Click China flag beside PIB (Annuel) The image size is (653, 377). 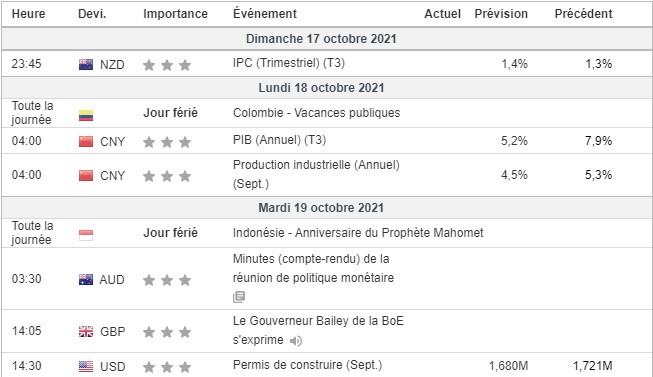[86, 142]
